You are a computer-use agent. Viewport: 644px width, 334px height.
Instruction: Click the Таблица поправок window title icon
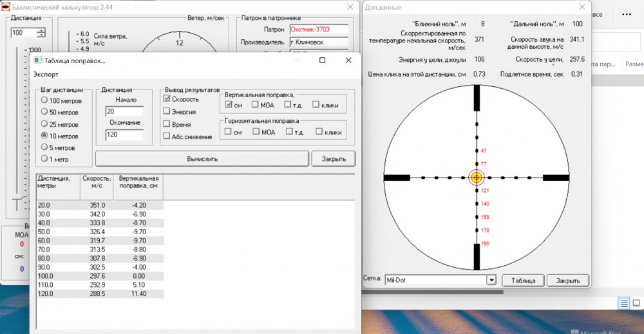(38, 60)
